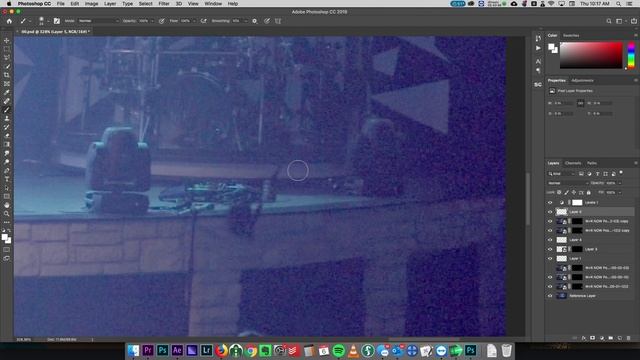Open Spotify from the dock
The image size is (640, 360).
click(x=338, y=350)
